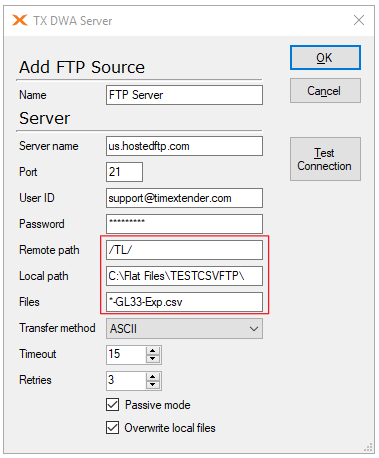
Task: Focus the Remote path field
Action: click(184, 250)
